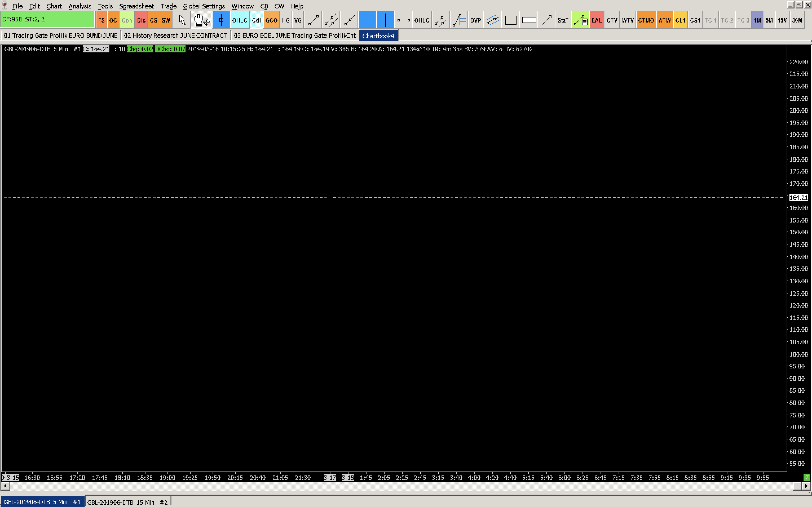Choose the rectangle highlight drawing tool

click(x=510, y=20)
